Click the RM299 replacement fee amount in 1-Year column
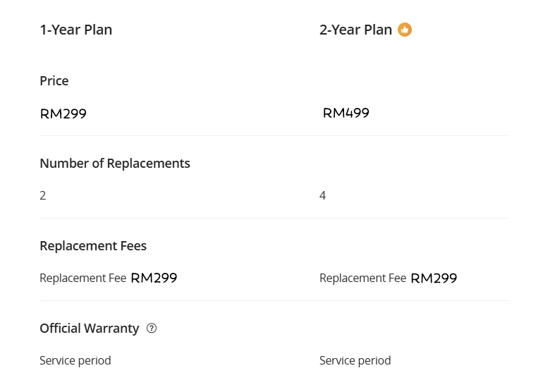This screenshot has height=392, width=550. click(x=154, y=278)
